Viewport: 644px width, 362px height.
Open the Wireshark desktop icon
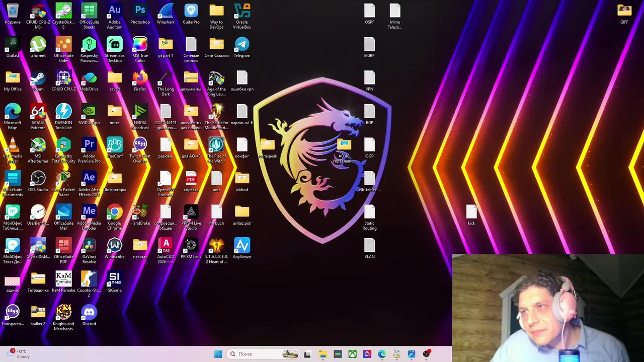point(166,14)
